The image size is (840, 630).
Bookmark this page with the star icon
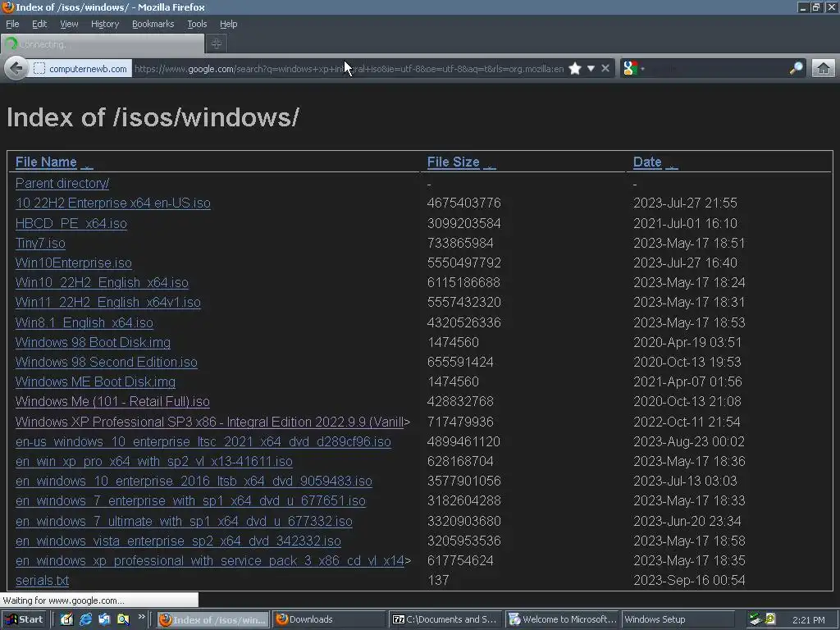coord(575,69)
